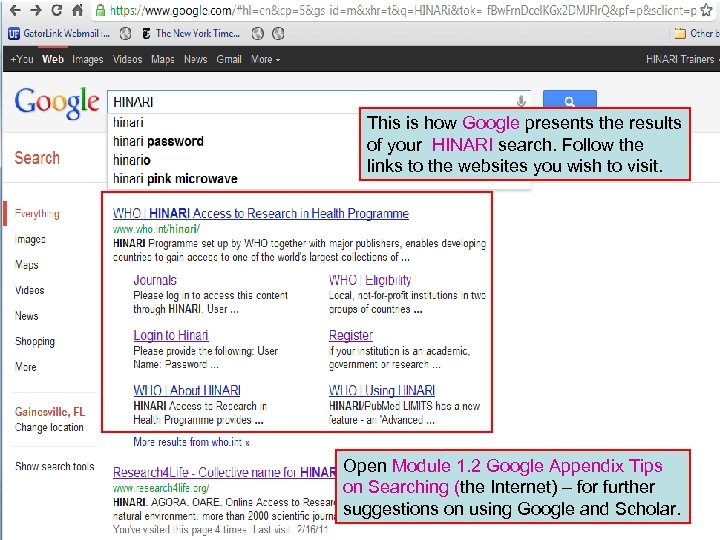Viewport: 720px width, 540px height.
Task: Open The New York Times bookmark
Action: [191, 34]
